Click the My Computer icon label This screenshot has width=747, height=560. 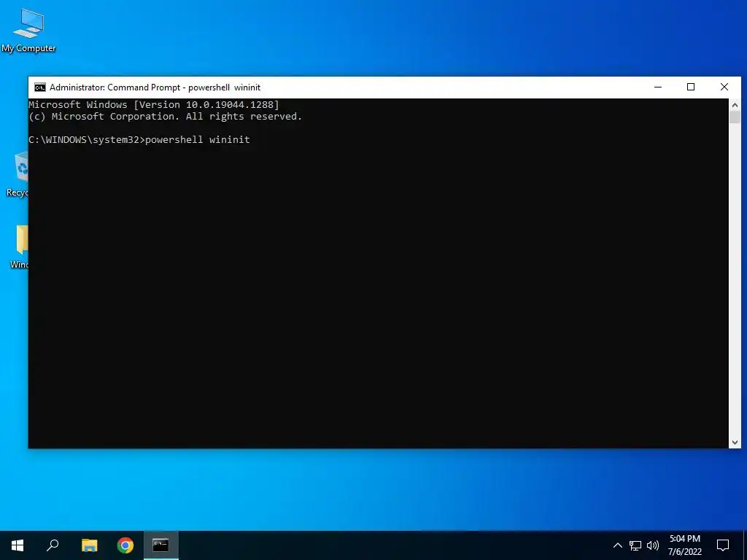tap(28, 48)
